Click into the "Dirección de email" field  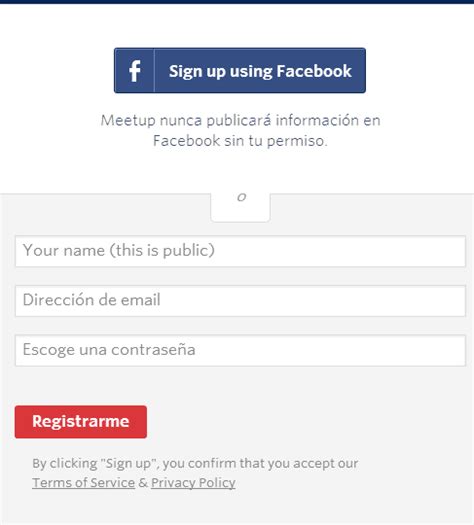[240, 301]
